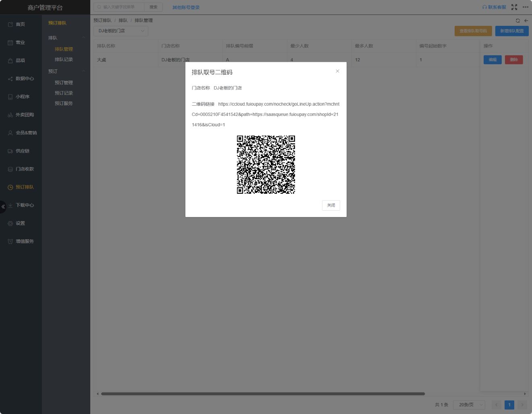Click the queue QR code image
The image size is (532, 414).
(x=266, y=165)
